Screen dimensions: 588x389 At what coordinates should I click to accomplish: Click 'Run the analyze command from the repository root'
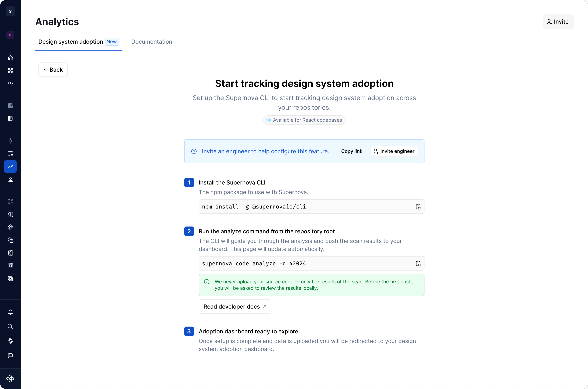point(267,232)
